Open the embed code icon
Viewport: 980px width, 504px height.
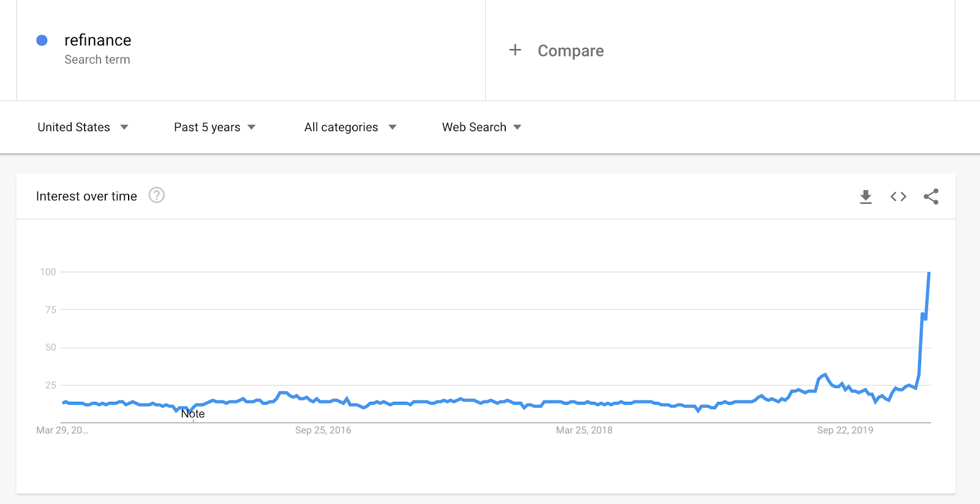pyautogui.click(x=899, y=197)
